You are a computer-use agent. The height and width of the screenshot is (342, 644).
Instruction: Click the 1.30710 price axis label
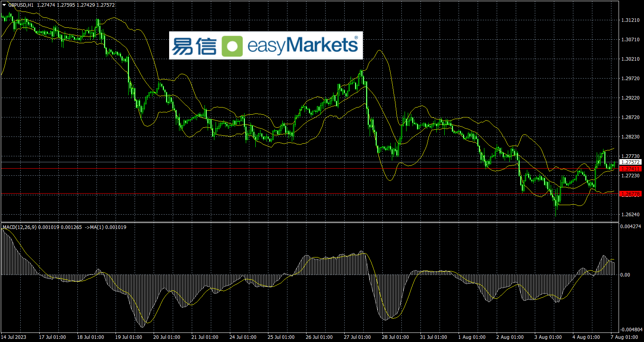631,40
